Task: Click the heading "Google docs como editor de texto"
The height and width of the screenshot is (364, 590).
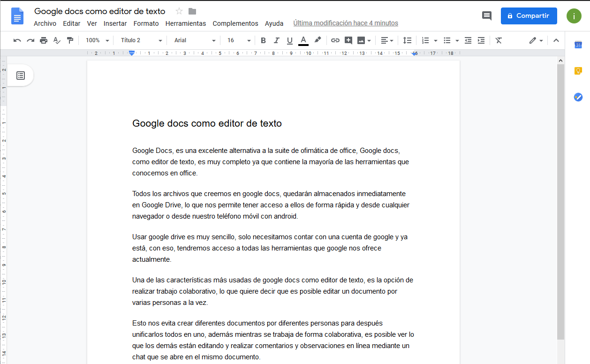Action: (207, 123)
